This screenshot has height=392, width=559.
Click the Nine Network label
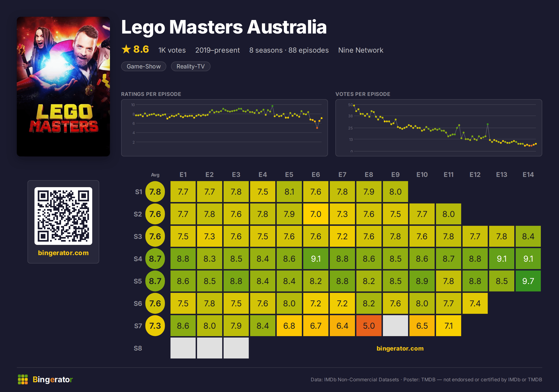[x=361, y=50]
